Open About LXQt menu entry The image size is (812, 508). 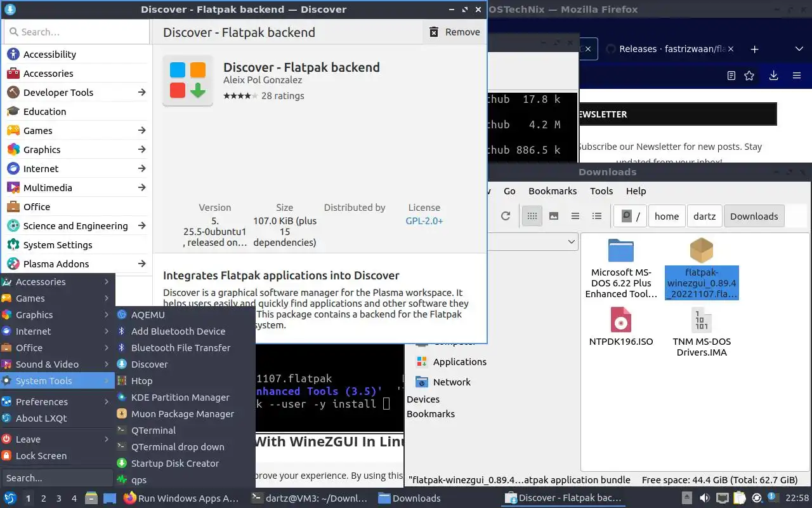[x=57, y=418]
